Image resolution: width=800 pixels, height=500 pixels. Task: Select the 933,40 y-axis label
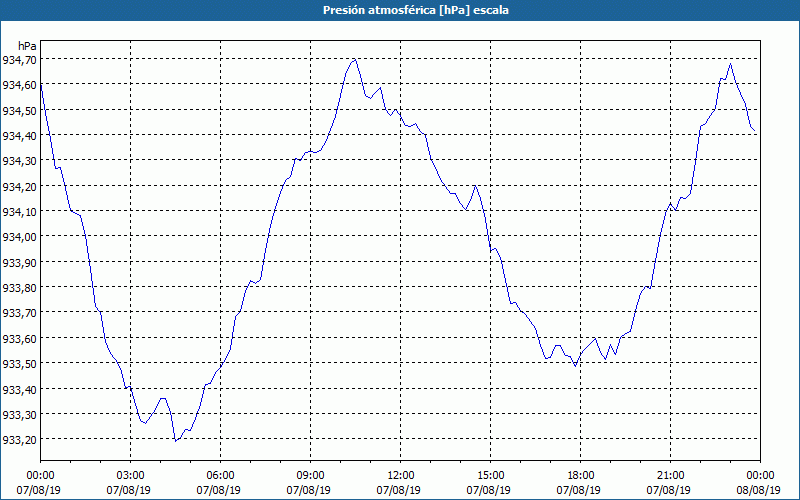[x=19, y=390]
